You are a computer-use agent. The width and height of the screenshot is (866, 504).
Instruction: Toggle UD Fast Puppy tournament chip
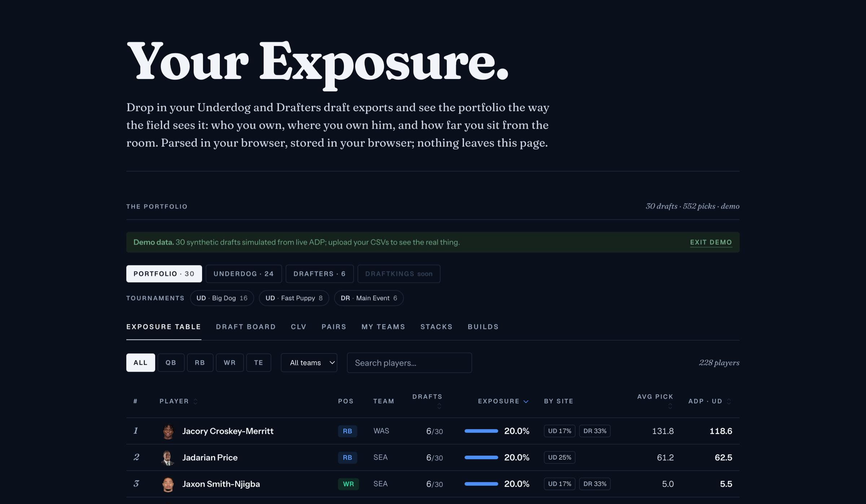[294, 298]
